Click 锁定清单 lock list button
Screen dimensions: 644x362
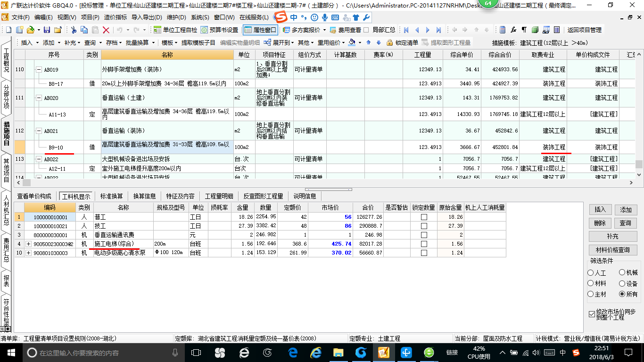402,42
